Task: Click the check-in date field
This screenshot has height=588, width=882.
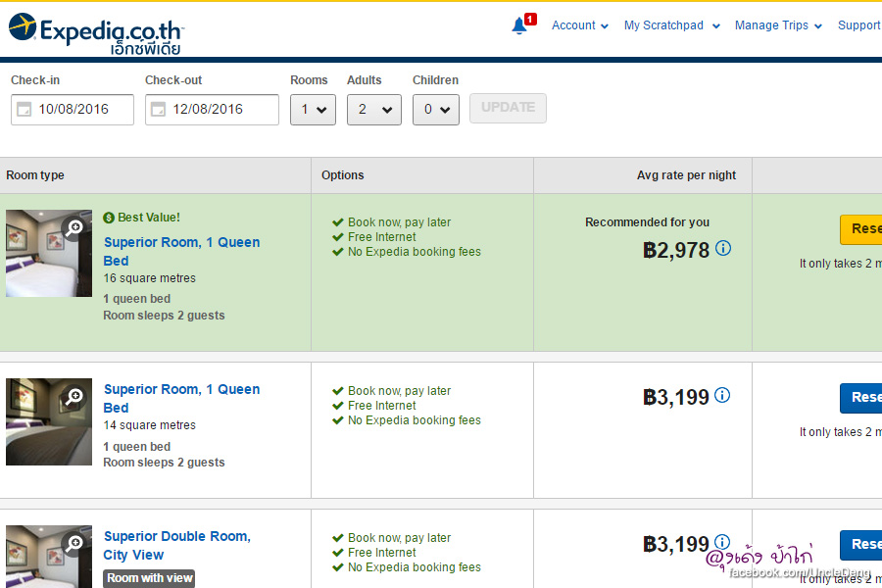Action: 82,110
